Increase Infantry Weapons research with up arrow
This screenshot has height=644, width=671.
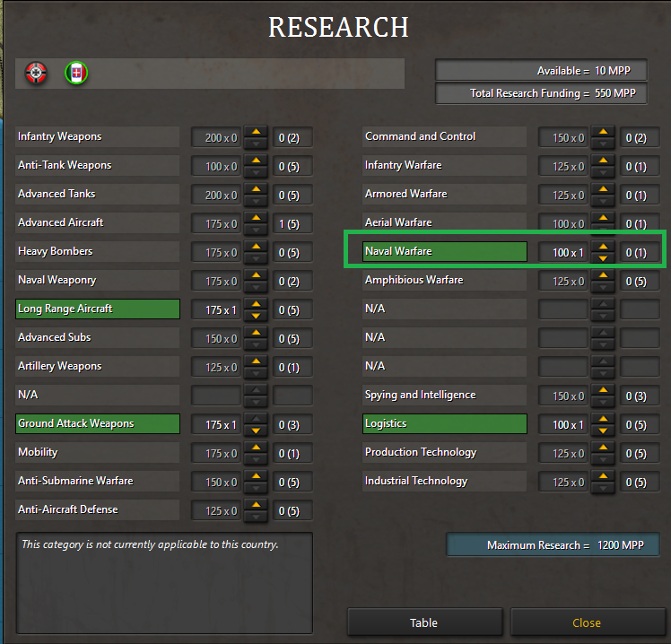coord(257,132)
